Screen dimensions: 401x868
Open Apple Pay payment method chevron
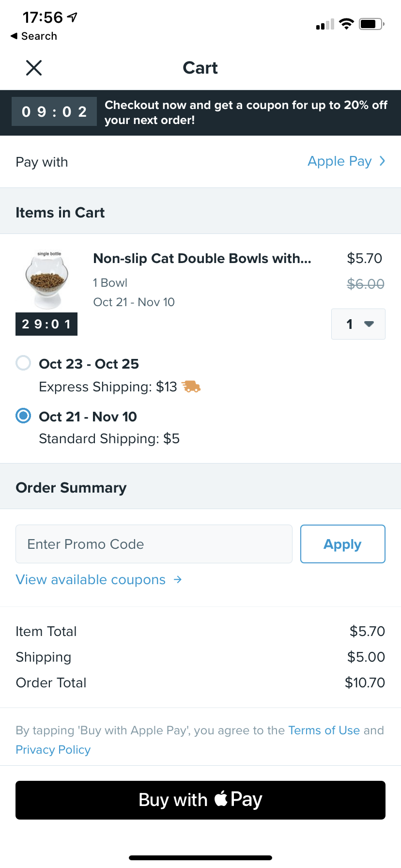(x=382, y=161)
